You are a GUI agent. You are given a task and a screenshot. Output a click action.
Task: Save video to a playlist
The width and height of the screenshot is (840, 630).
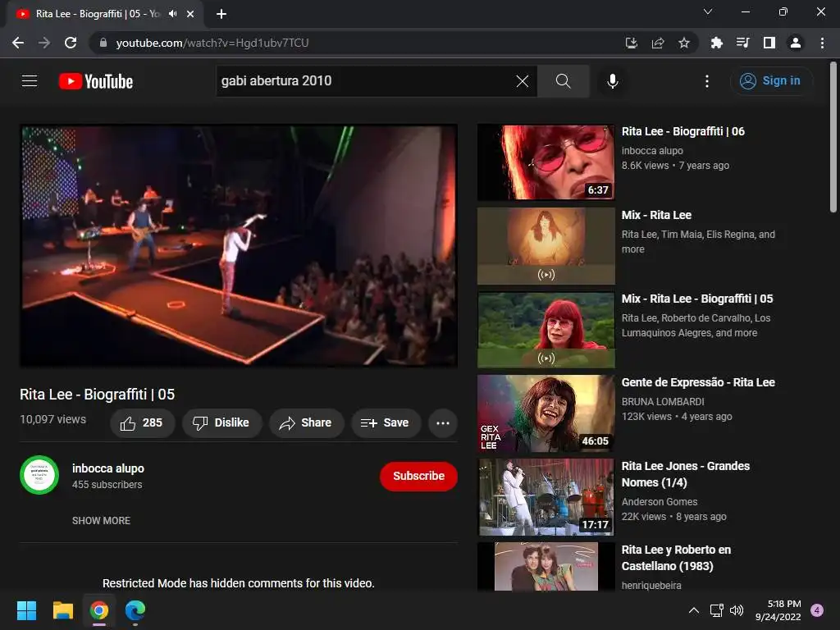(385, 423)
